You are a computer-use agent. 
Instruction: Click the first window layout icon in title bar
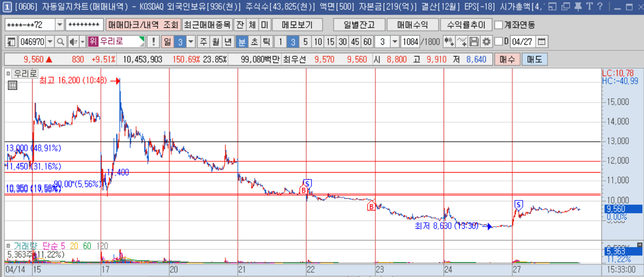click(552, 7)
